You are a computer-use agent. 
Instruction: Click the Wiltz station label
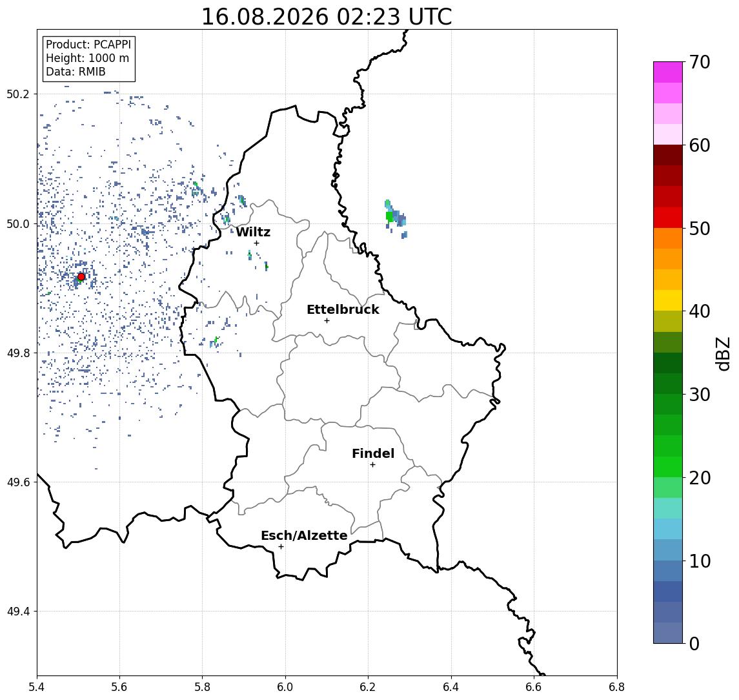(x=253, y=232)
